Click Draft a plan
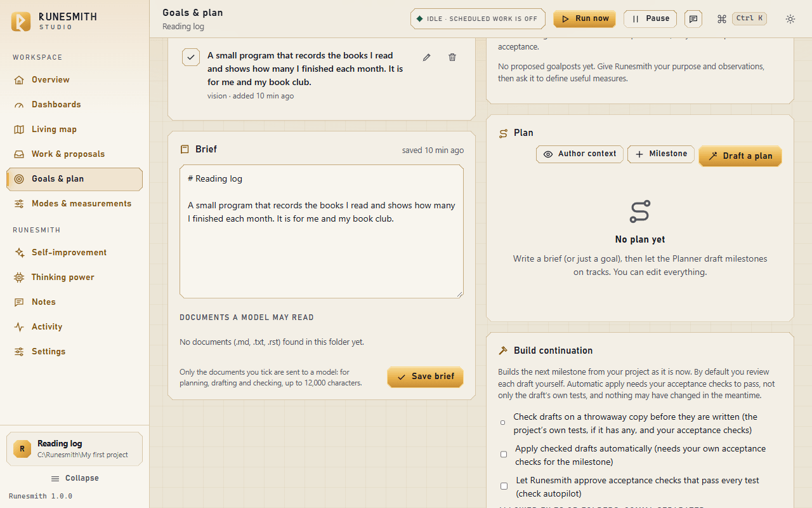 (740, 156)
